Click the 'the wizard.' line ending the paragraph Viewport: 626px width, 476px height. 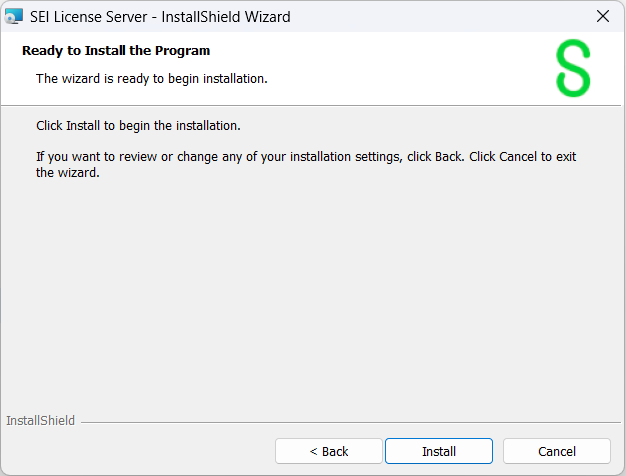68,172
